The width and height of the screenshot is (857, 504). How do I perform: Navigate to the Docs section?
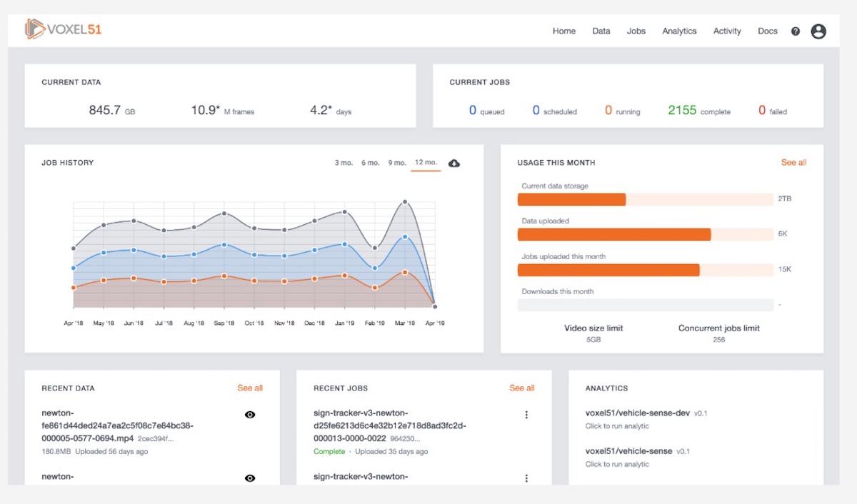768,31
